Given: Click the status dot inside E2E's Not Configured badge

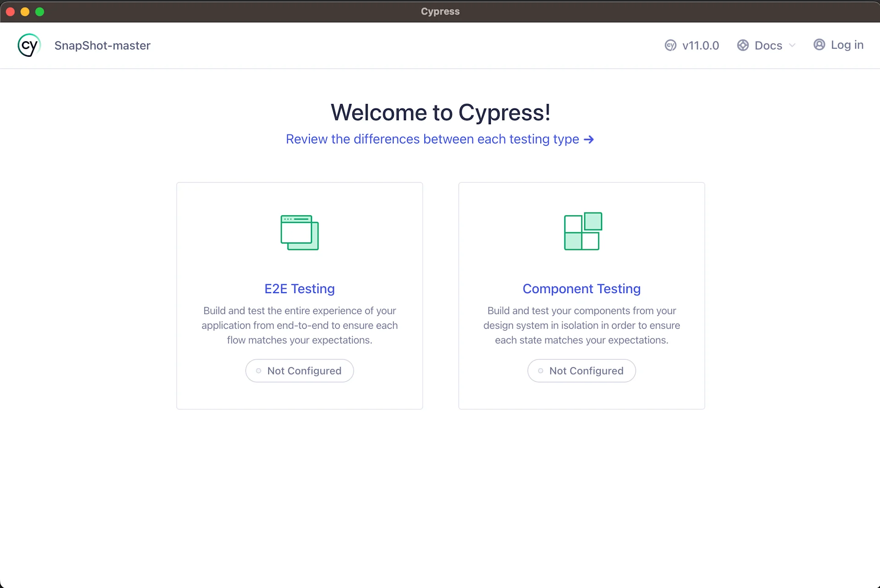Looking at the screenshot, I should click(258, 371).
